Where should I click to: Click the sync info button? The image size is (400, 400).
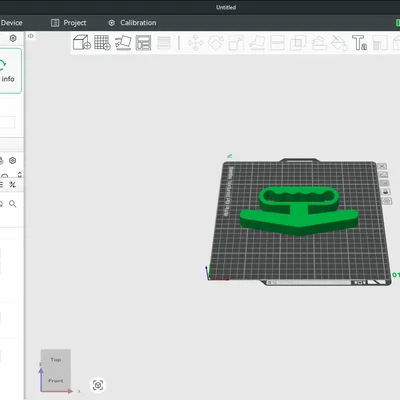point(9,71)
